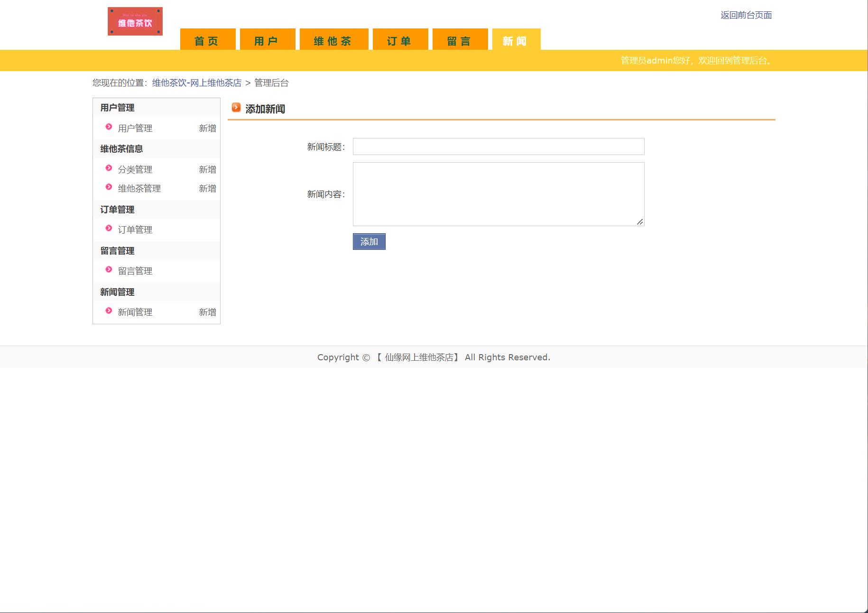Click the pink arrow icon beside 新闻管理

(x=108, y=311)
